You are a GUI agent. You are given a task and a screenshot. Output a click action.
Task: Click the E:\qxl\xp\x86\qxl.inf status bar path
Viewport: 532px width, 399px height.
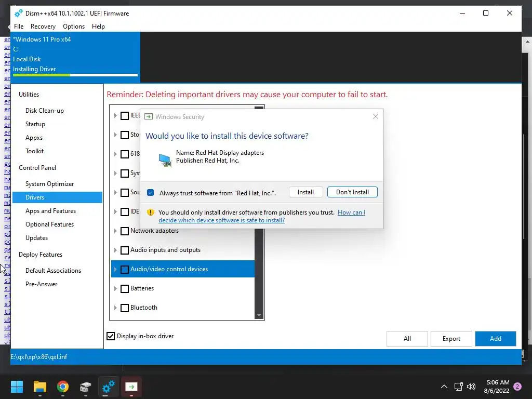(38, 357)
